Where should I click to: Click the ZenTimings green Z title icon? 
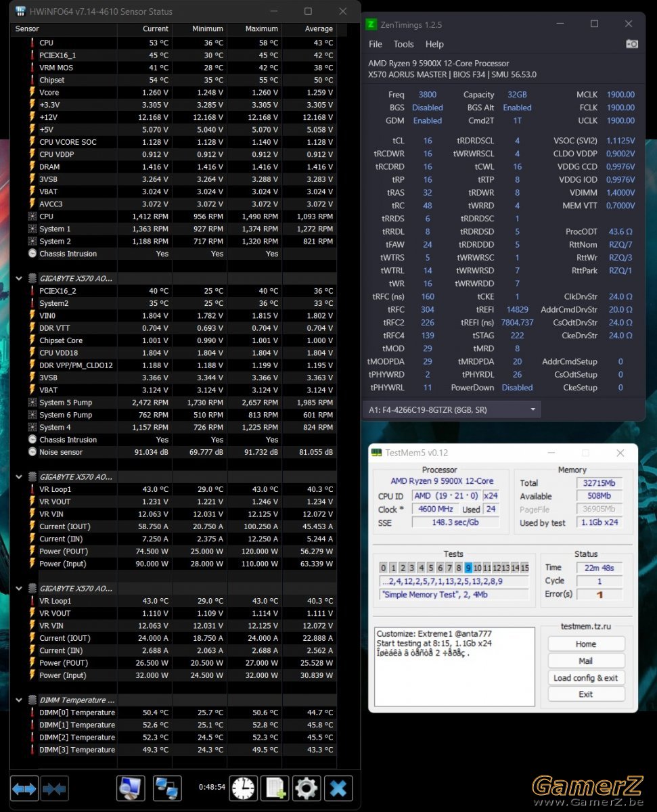[371, 24]
